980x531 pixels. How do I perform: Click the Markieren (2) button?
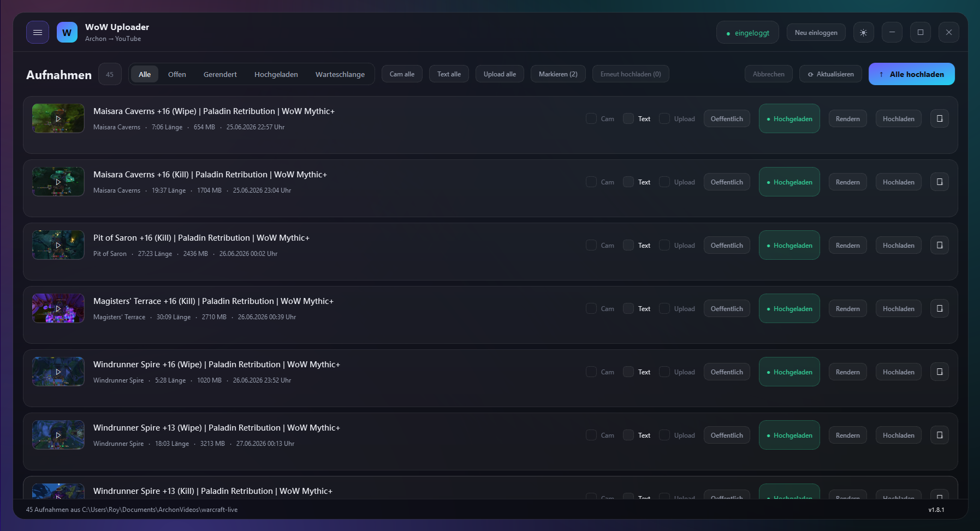click(x=558, y=74)
